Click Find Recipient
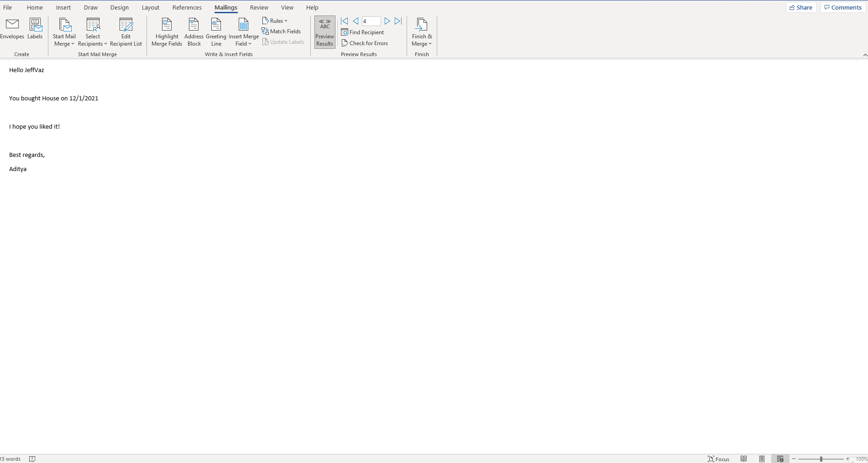The height and width of the screenshot is (463, 868). coord(363,32)
